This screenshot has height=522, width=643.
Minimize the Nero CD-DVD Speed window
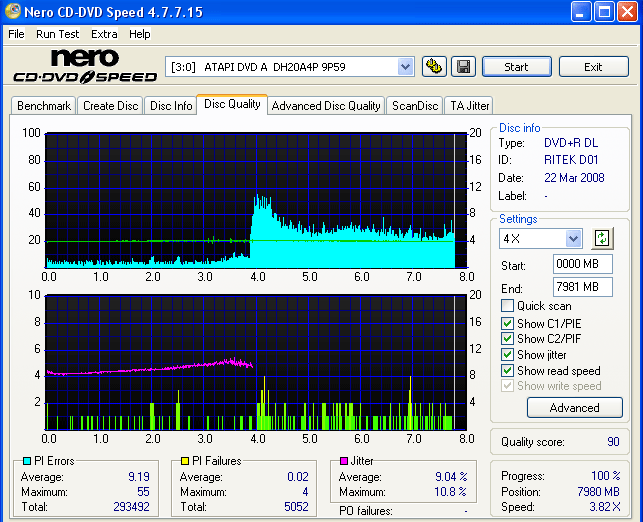(x=581, y=11)
